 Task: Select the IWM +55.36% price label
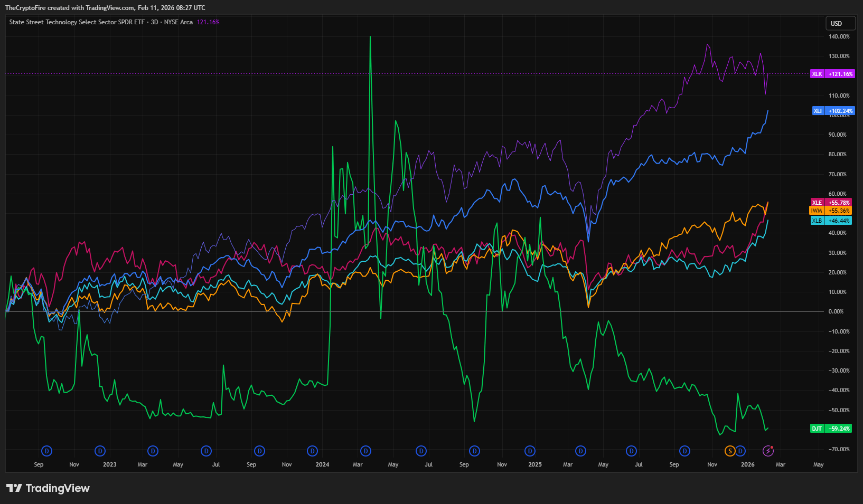click(x=831, y=211)
